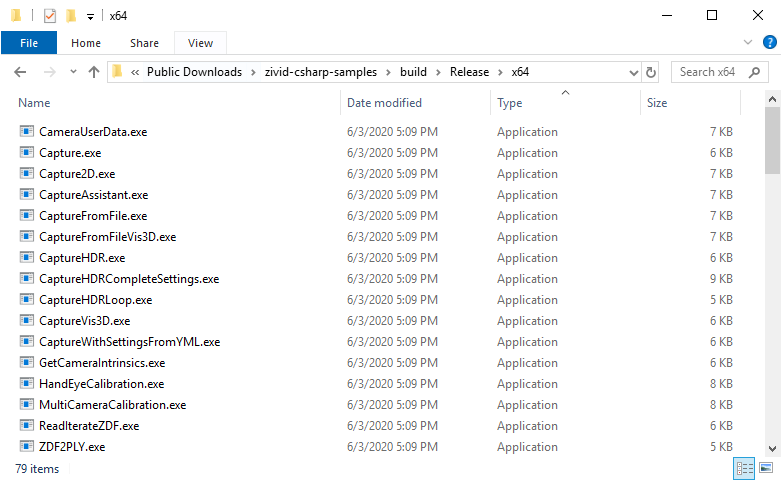782x481 pixels.
Task: Sort files by the Name column header
Action: [34, 103]
